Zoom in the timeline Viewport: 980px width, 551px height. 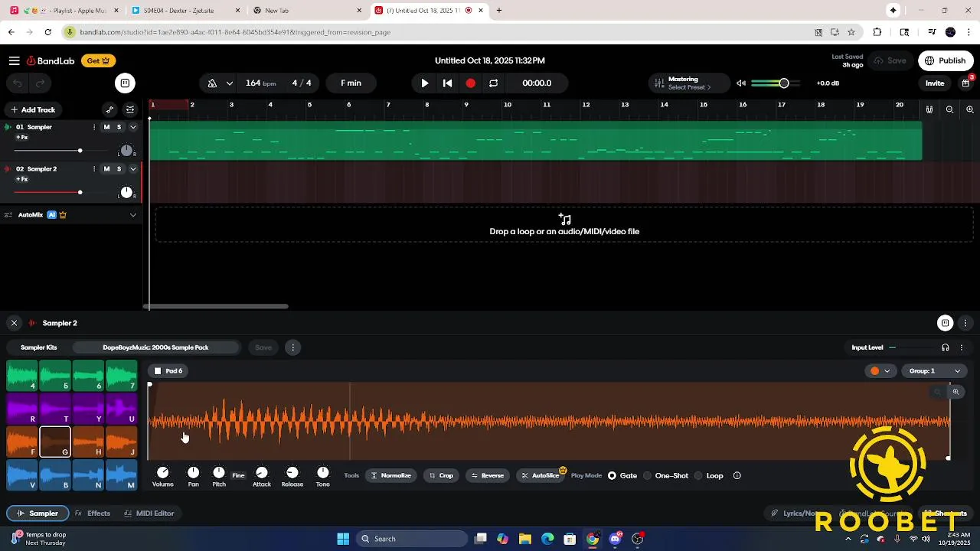[969, 109]
